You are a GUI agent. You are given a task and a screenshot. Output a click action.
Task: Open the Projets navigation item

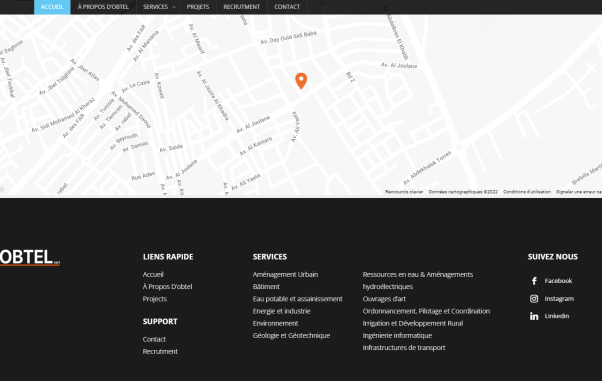point(198,7)
